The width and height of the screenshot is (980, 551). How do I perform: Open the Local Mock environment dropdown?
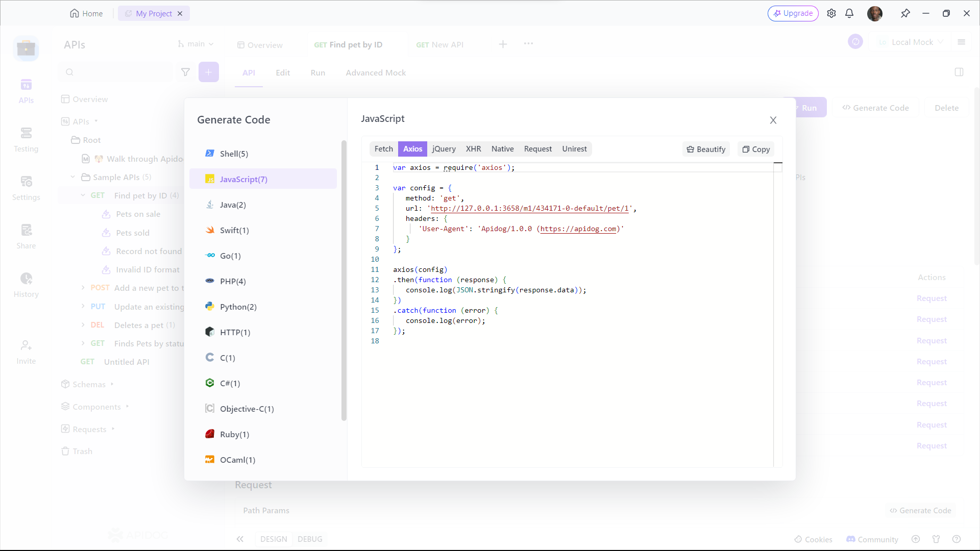coord(911,42)
